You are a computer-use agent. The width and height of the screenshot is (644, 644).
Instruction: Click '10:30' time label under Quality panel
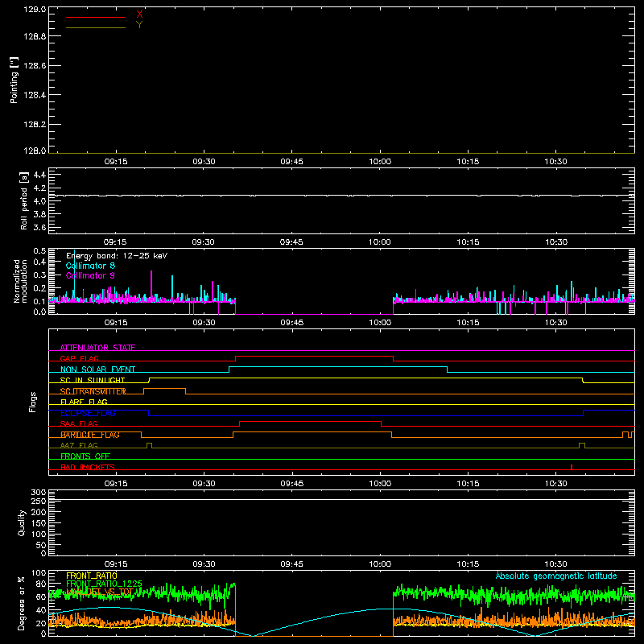tap(555, 564)
